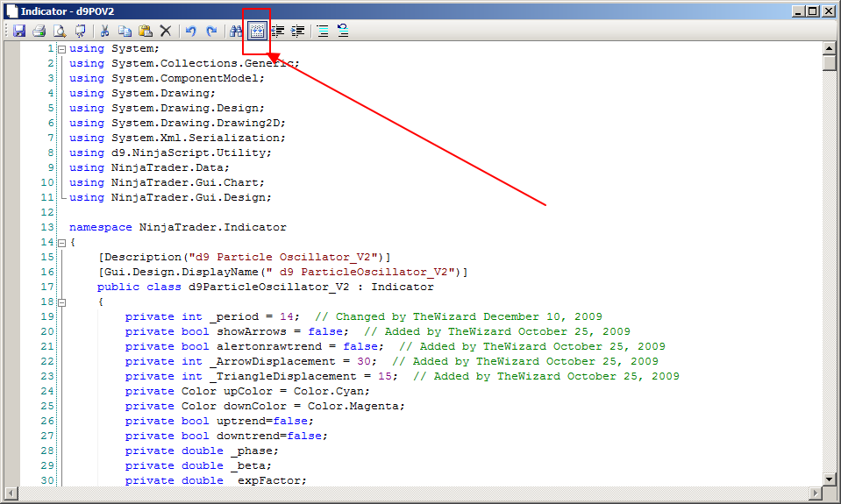Collapse the class body at line 18
841x504 pixels.
pos(61,302)
